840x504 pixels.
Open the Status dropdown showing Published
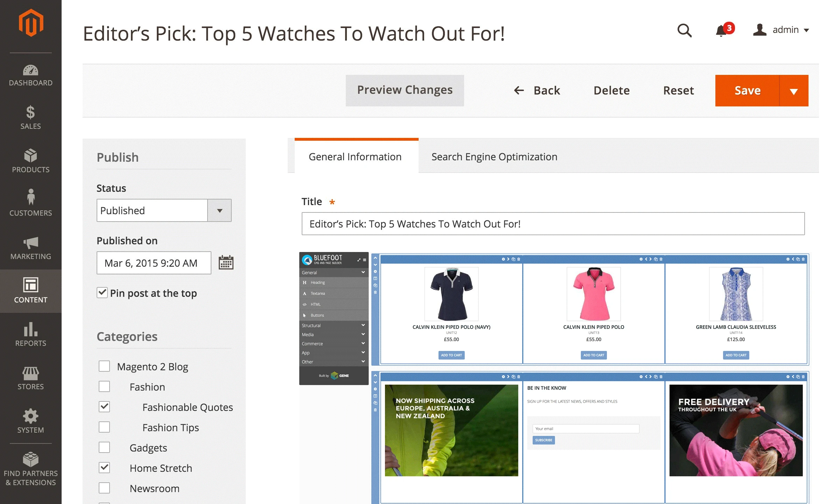click(x=164, y=210)
